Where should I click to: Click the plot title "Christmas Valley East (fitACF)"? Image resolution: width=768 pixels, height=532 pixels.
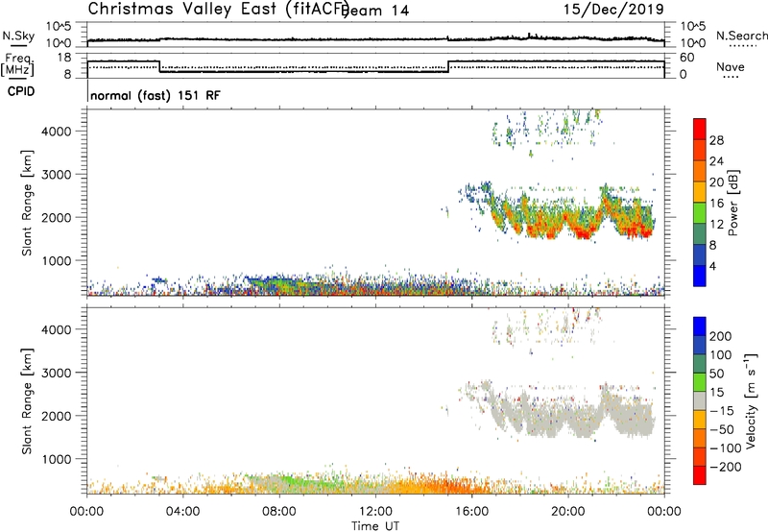tap(219, 9)
